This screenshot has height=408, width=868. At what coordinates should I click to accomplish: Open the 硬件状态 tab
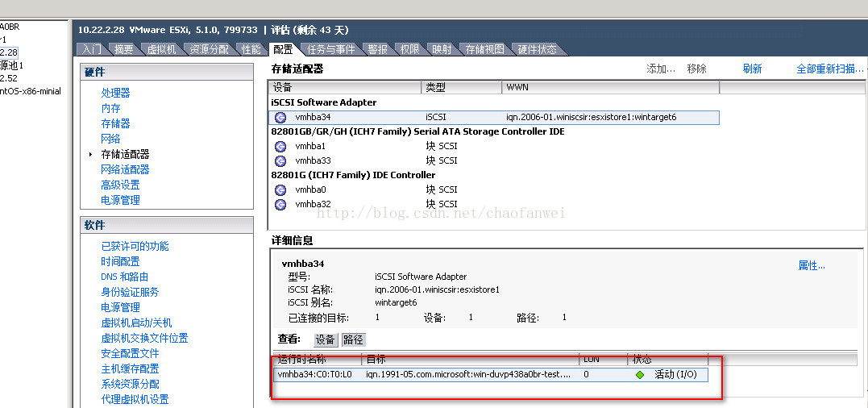pos(537,49)
